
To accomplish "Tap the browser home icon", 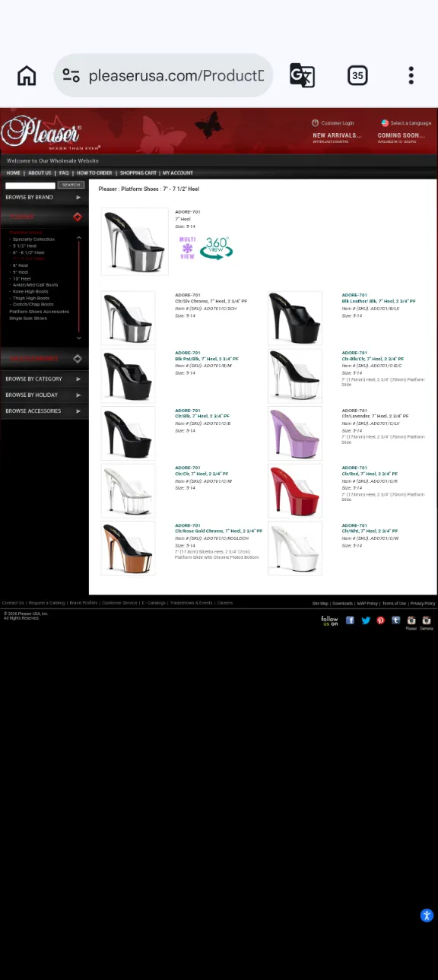I will 27,75.
